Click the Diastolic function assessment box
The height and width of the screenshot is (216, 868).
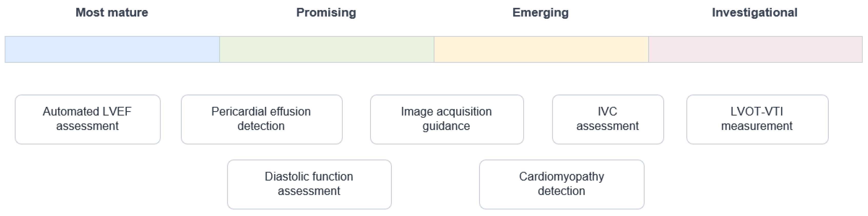pyautogui.click(x=309, y=184)
